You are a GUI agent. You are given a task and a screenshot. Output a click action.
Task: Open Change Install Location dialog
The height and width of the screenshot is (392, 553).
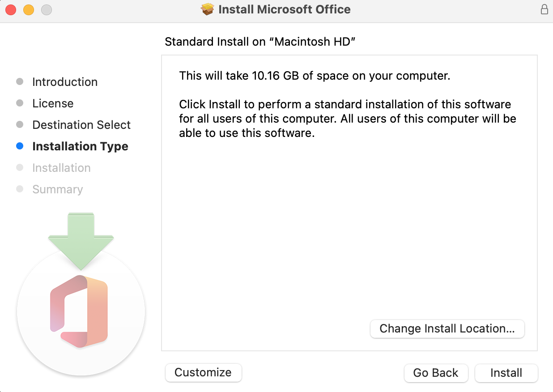point(447,329)
